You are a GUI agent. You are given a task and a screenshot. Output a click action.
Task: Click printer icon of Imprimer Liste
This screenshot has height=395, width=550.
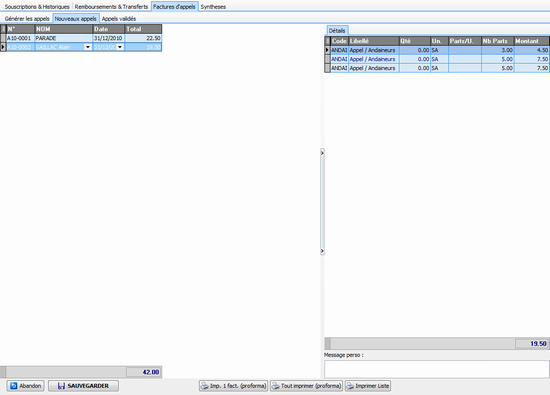[x=350, y=386]
